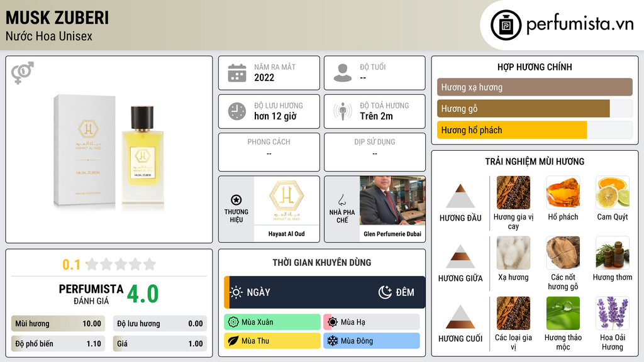
Task: Click the Mùa Đông season bar
Action: 372,341
